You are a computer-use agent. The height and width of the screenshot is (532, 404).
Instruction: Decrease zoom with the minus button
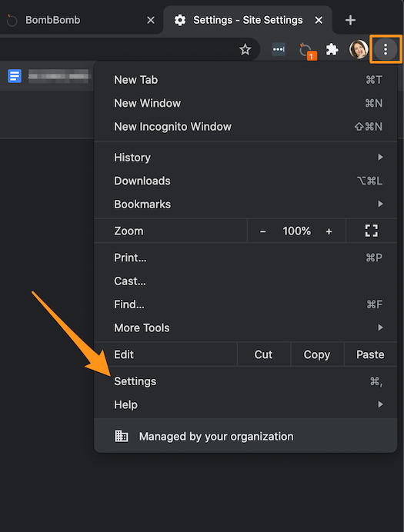[262, 231]
